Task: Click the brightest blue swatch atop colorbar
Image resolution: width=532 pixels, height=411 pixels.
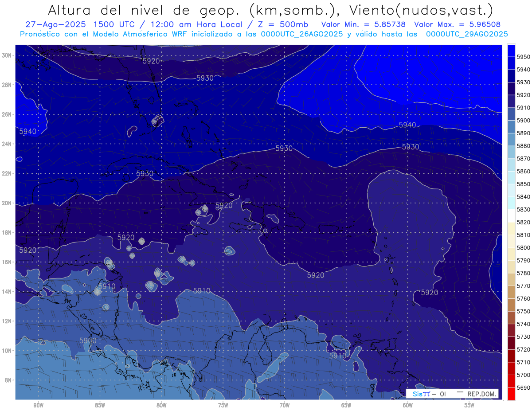Action: click(511, 51)
